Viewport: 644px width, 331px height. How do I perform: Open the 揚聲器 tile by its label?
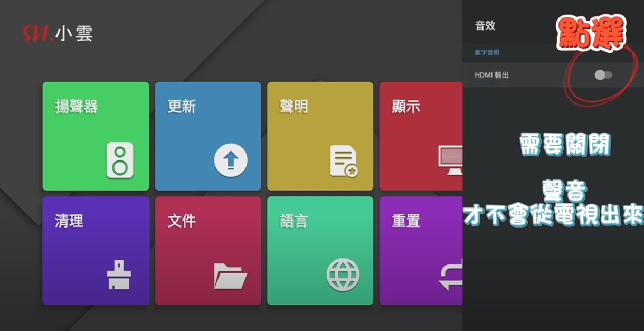pos(77,107)
